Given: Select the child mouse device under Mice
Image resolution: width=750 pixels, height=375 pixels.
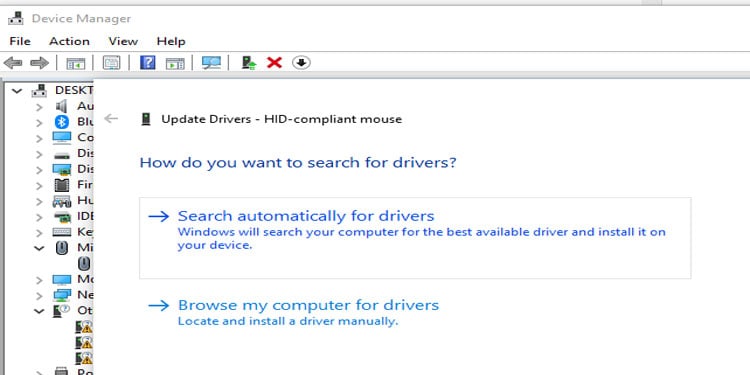Looking at the screenshot, I should (x=84, y=264).
